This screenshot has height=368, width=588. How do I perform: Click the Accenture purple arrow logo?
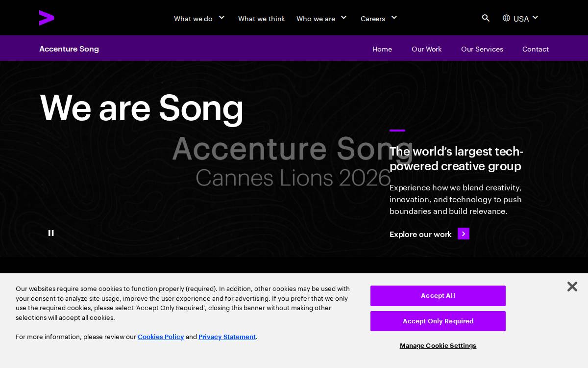47,18
